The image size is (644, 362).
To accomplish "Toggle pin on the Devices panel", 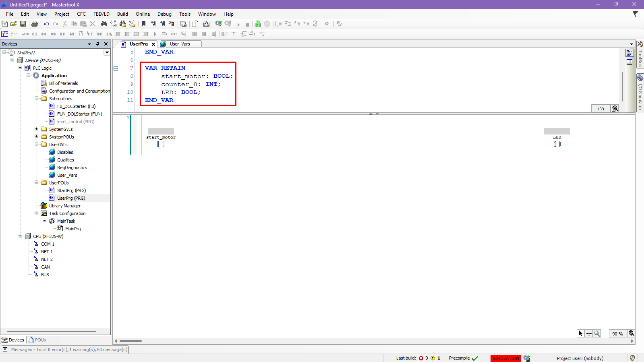I will 97,44.
